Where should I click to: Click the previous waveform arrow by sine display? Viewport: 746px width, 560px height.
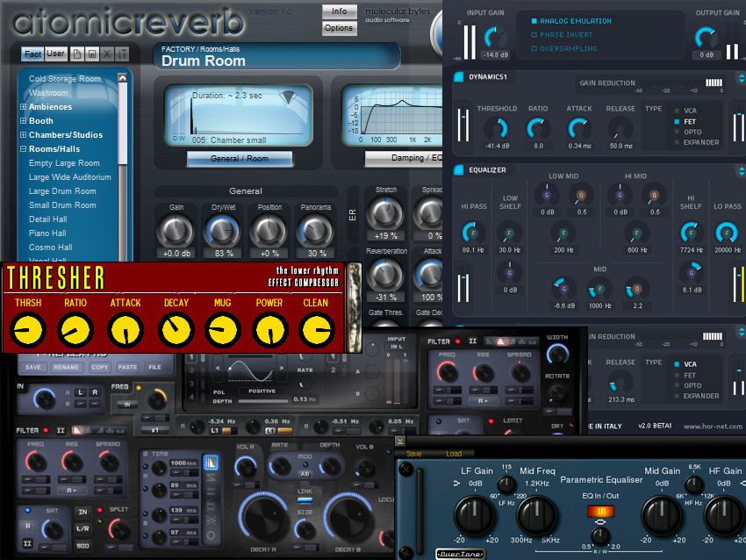tap(218, 369)
